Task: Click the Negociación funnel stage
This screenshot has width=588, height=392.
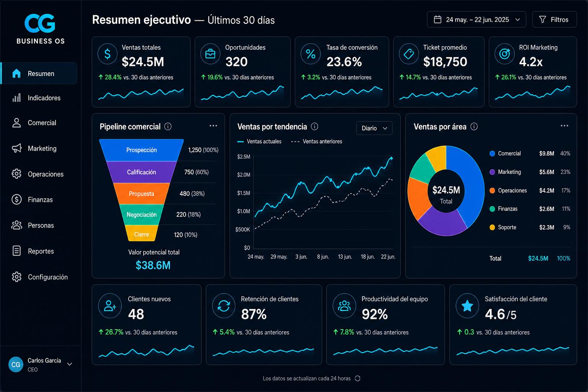Action: [142, 215]
